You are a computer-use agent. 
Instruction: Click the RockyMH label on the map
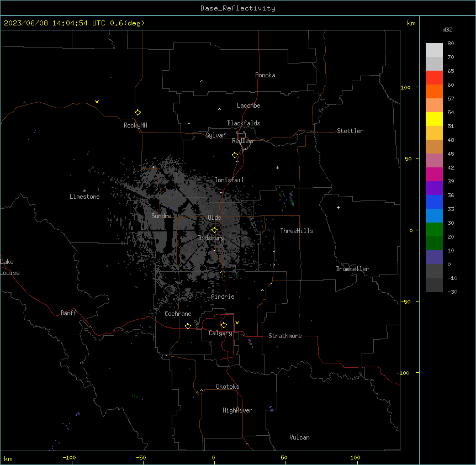(135, 125)
